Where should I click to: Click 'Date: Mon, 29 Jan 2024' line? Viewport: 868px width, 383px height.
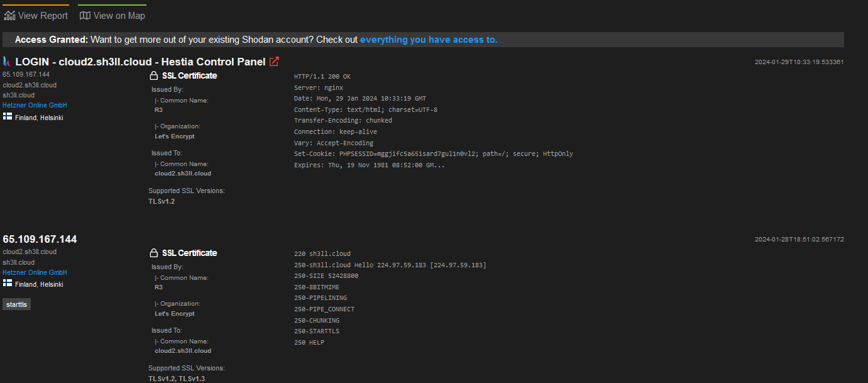coord(360,99)
